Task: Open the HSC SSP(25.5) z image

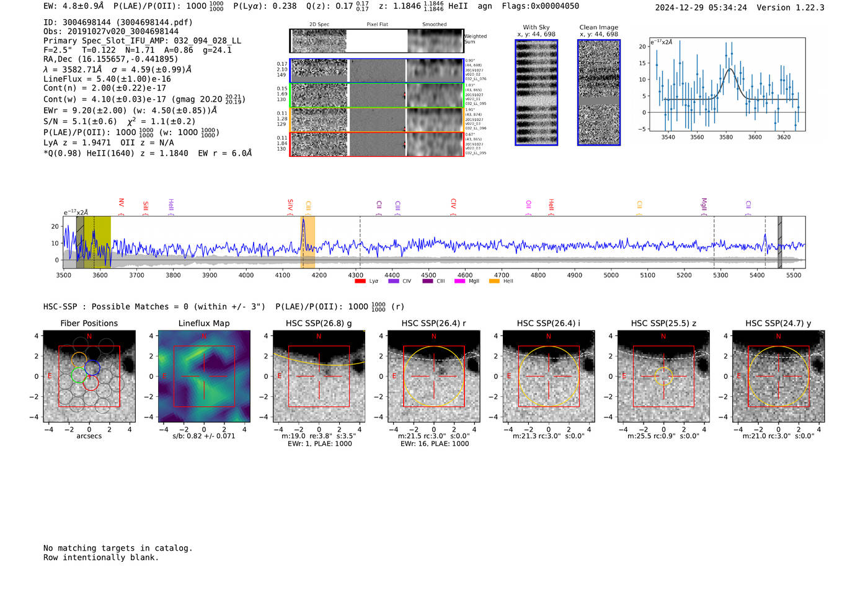Action: (x=663, y=376)
